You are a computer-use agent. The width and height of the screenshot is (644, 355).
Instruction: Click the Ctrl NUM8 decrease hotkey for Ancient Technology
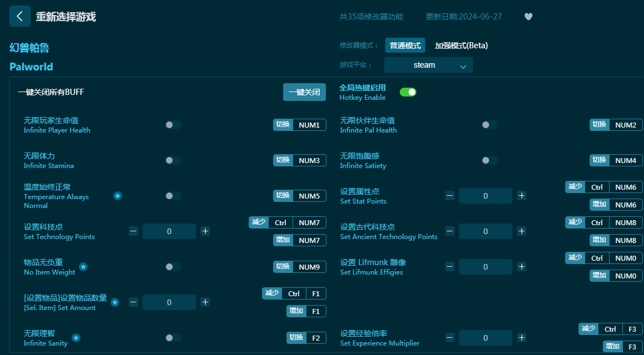604,222
